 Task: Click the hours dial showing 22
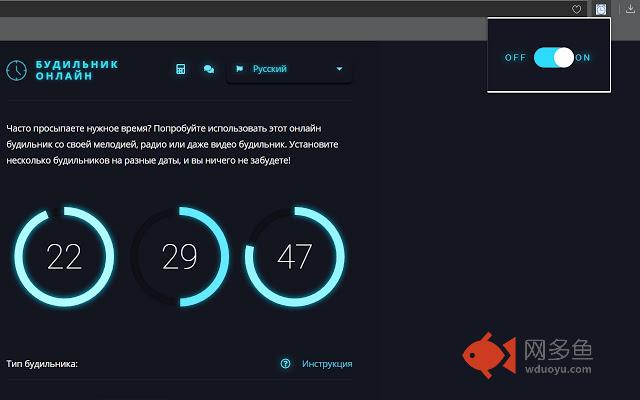pyautogui.click(x=64, y=257)
